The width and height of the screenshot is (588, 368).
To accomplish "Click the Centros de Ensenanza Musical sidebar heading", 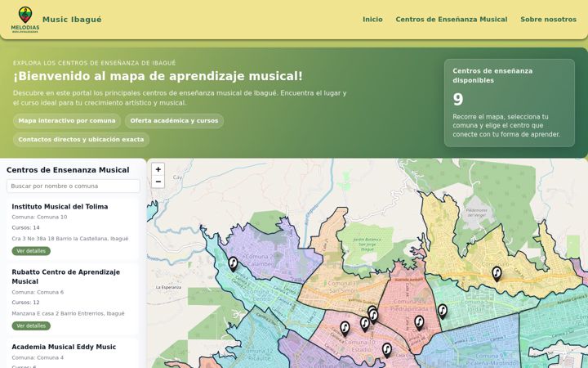I will click(68, 170).
